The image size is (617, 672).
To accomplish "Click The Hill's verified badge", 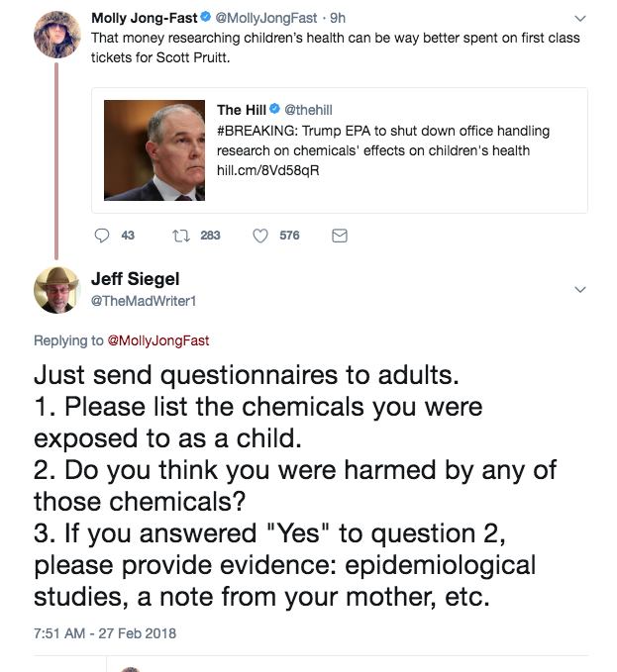I will 275,109.
